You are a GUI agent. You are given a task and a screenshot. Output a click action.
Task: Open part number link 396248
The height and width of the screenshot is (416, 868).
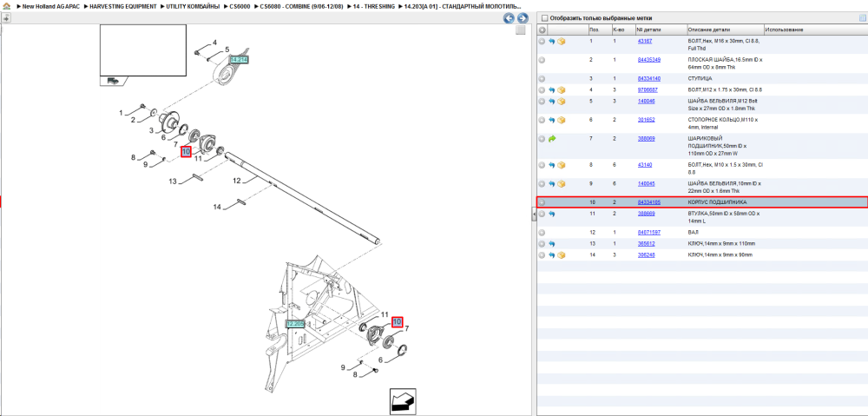tap(647, 254)
